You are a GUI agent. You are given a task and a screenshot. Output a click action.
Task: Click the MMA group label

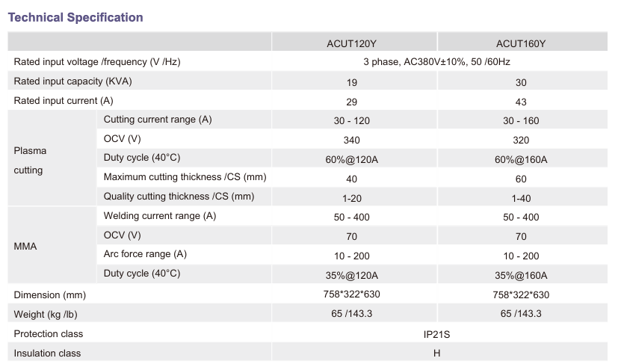pos(25,245)
